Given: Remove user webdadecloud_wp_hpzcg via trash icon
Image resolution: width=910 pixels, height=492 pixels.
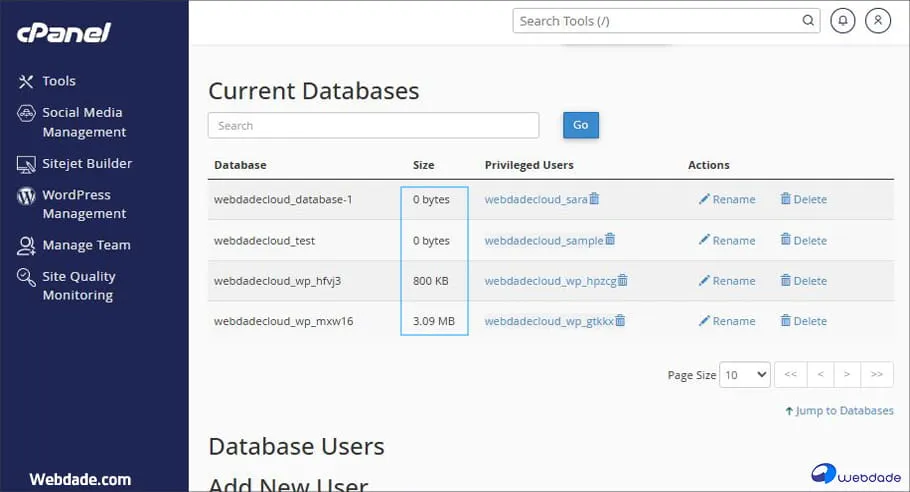Looking at the screenshot, I should point(623,280).
